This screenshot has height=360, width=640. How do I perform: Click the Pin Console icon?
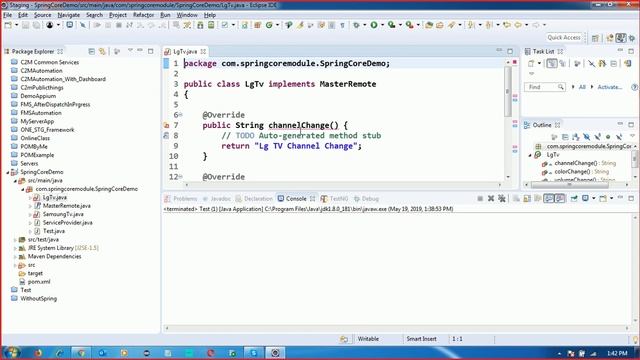[574, 199]
